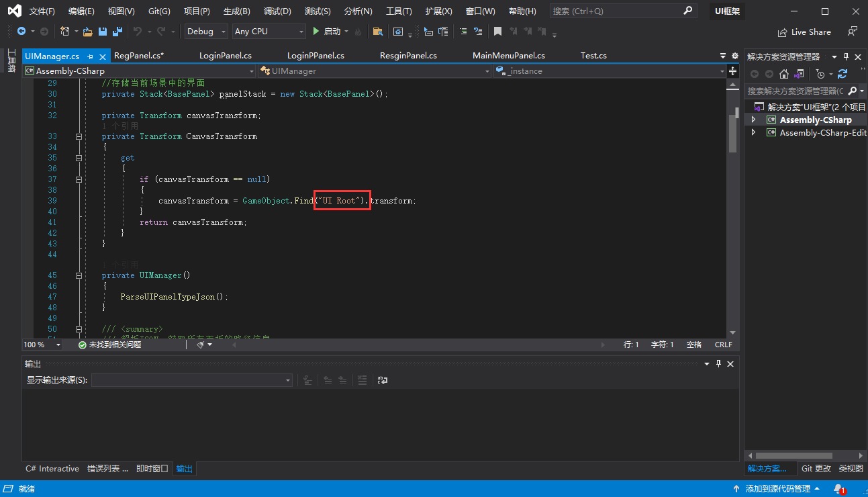Click the 未找到相关问题 status indicator
The width and height of the screenshot is (868, 497).
point(109,345)
